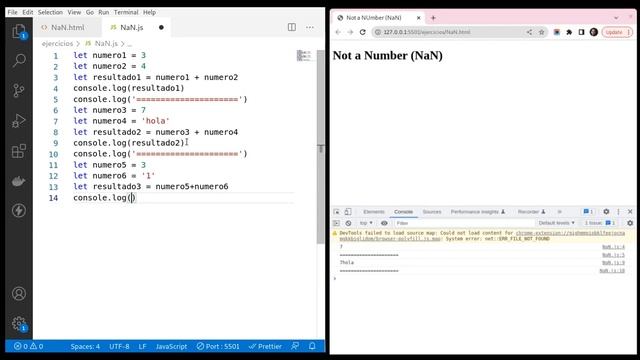This screenshot has height=360, width=640.
Task: Change language mode from JavaScript in status bar
Action: click(171, 347)
